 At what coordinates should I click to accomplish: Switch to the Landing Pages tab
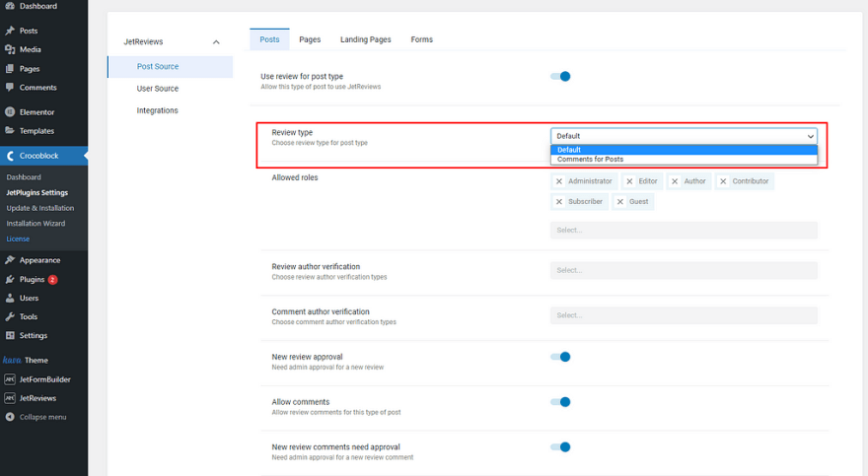tap(365, 39)
